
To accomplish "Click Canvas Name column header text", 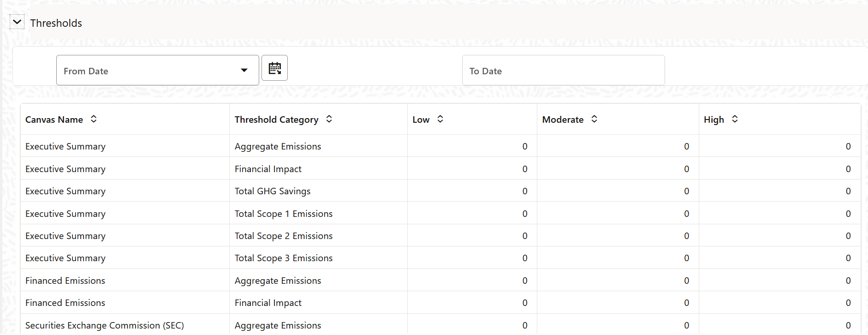I will coord(54,120).
